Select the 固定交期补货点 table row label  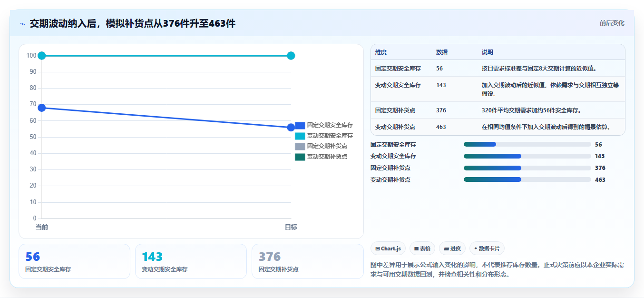[x=395, y=110]
